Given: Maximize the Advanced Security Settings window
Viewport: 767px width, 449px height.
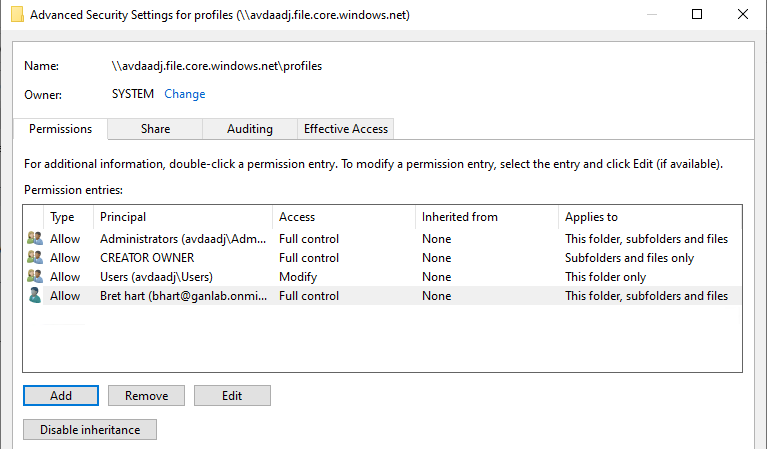Looking at the screenshot, I should tap(697, 15).
